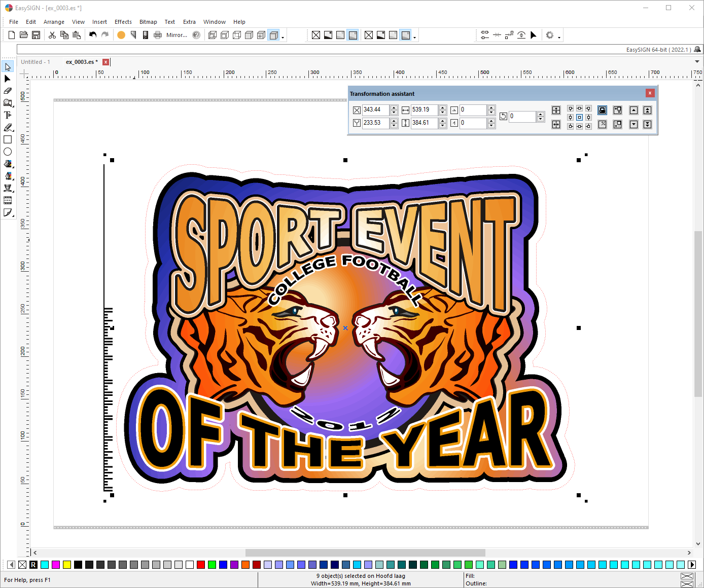
Task: Click the height icon in Transformation assistant
Action: [x=405, y=123]
